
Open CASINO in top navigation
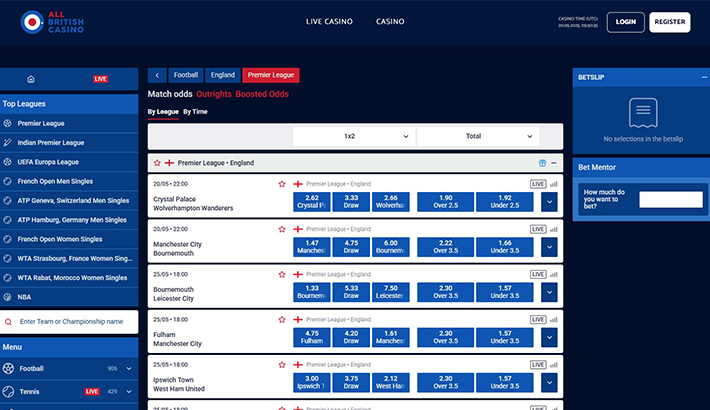390,22
